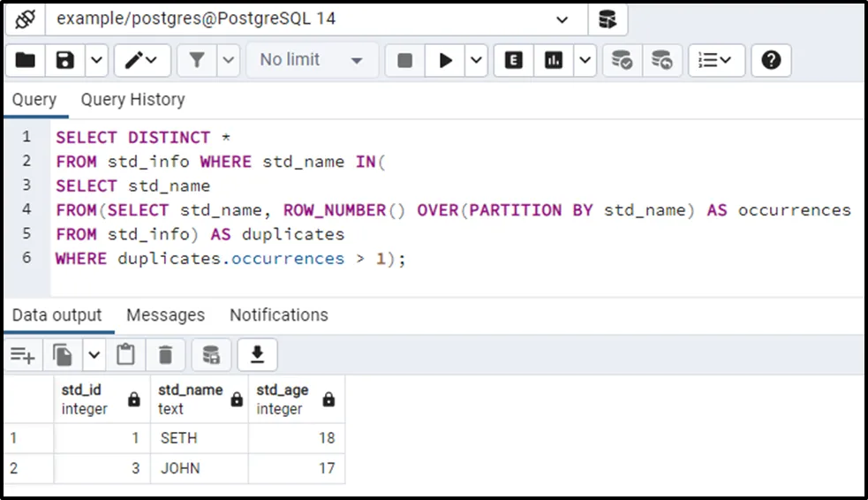Run the query with Execute button

[x=446, y=60]
